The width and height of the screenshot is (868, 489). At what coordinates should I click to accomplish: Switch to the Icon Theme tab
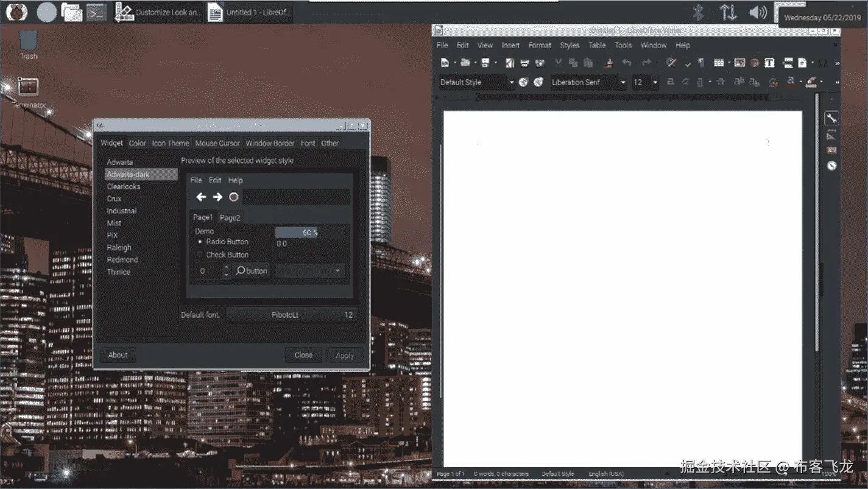pos(171,143)
